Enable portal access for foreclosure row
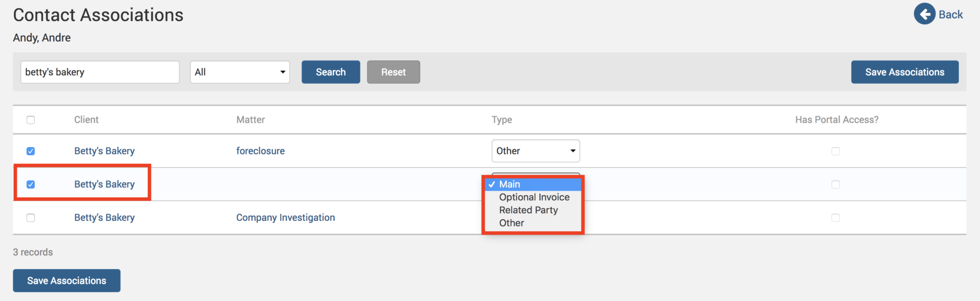The width and height of the screenshot is (980, 301). [x=835, y=151]
